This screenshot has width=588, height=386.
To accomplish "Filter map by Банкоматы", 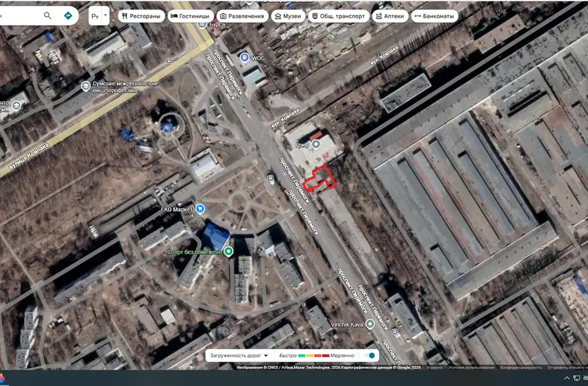I will [x=434, y=16].
